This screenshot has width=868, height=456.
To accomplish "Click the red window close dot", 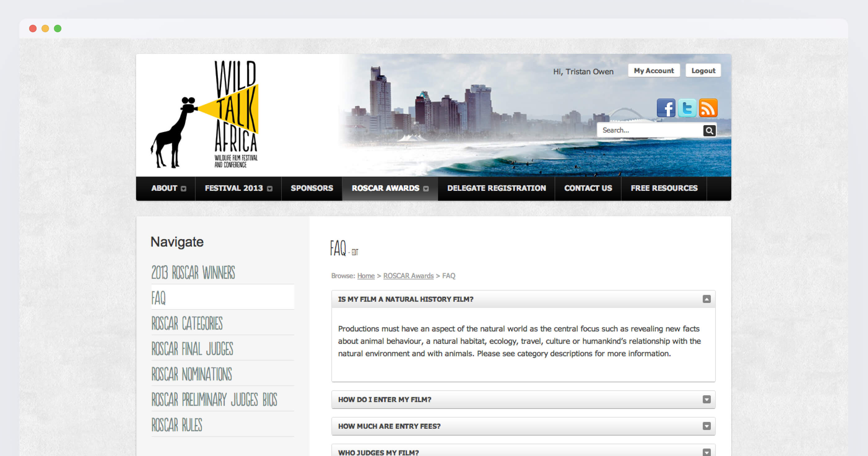I will pyautogui.click(x=33, y=28).
